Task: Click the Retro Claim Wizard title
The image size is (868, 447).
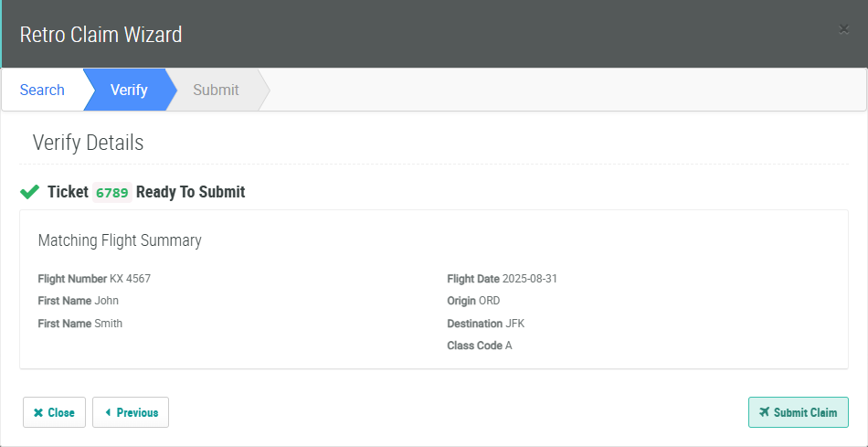Action: click(101, 35)
